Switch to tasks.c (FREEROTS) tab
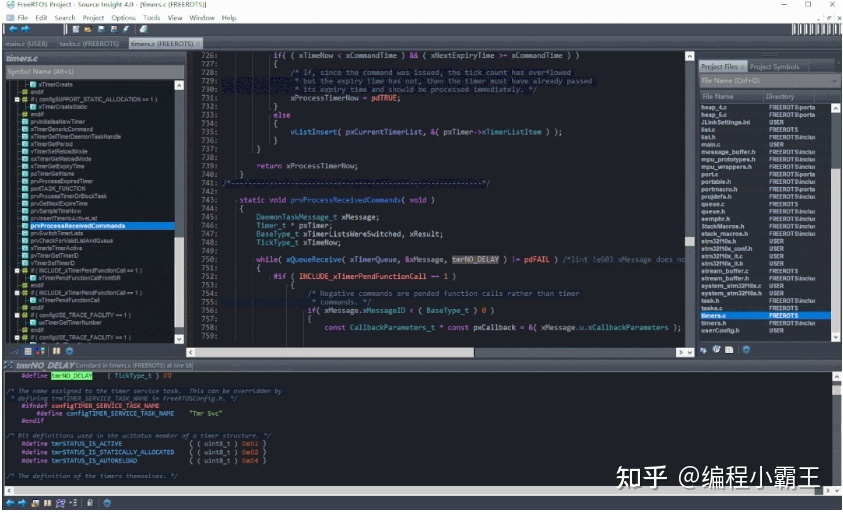 point(89,44)
